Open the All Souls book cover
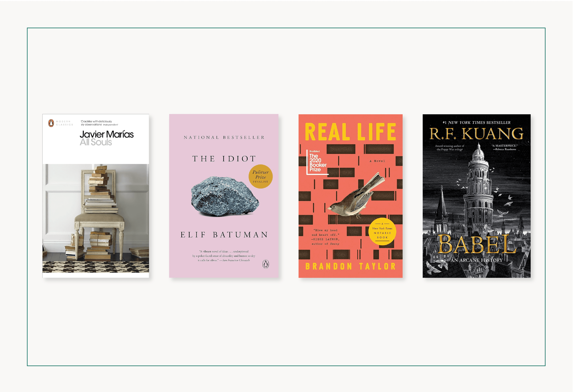The image size is (573, 392). [96, 196]
